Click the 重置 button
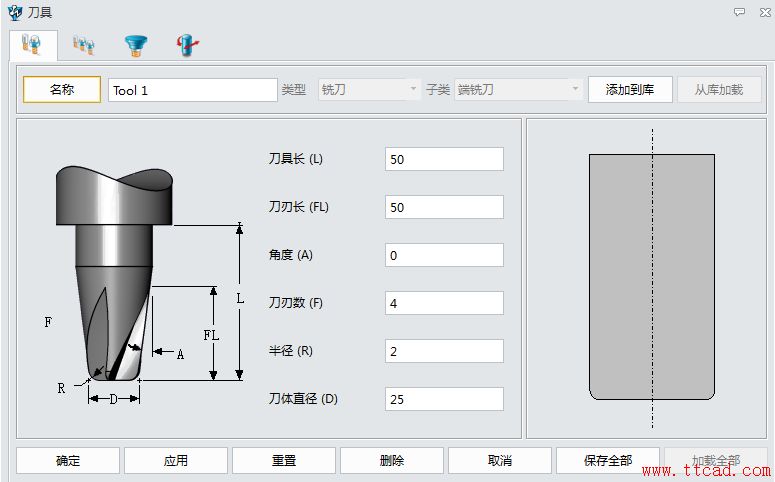Screen dimensions: 775x482 [284, 461]
